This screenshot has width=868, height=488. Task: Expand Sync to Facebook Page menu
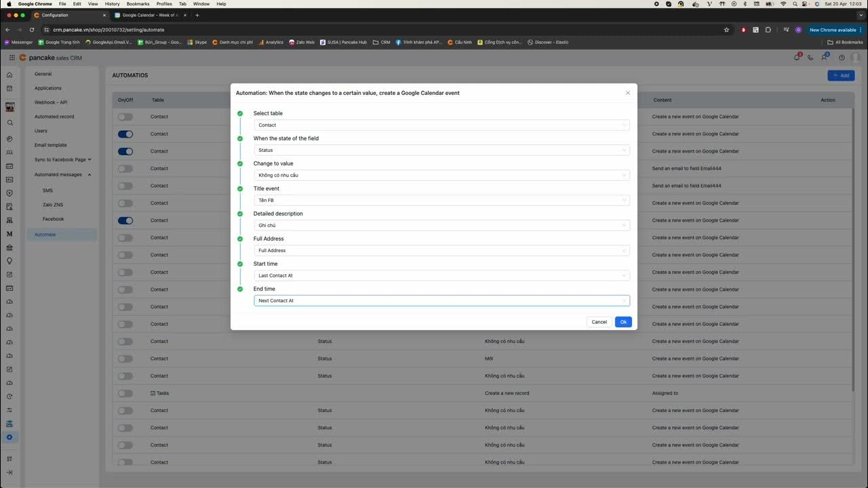[x=62, y=159]
